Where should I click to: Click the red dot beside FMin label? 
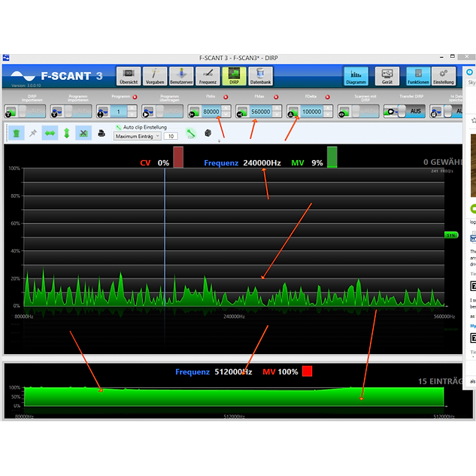click(226, 97)
